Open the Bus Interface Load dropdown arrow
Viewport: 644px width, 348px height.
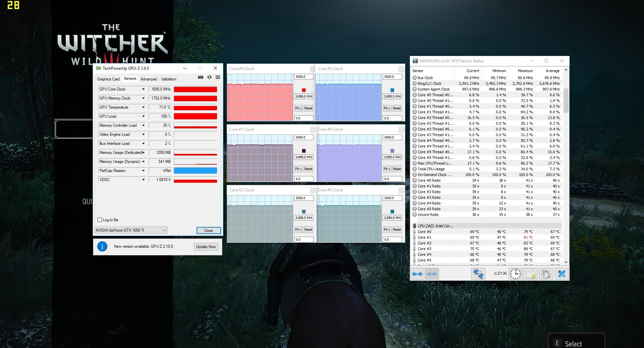(143, 143)
